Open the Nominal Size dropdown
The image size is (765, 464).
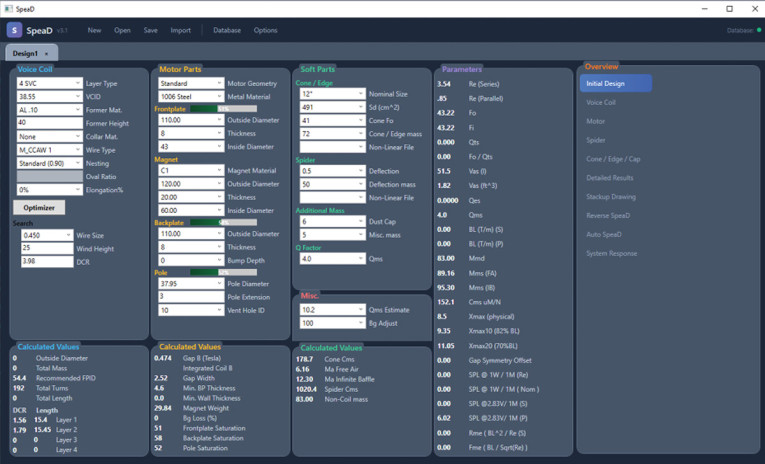333,94
